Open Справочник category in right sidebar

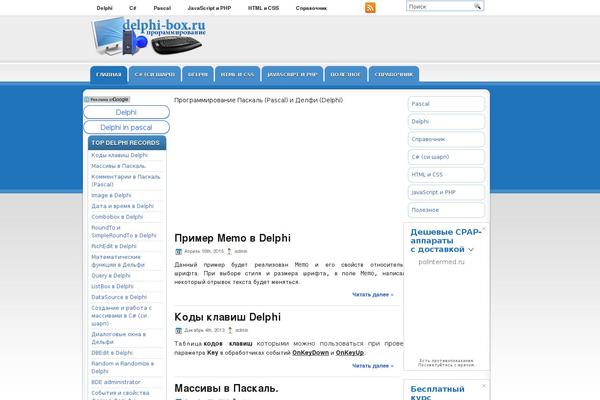pos(447,139)
